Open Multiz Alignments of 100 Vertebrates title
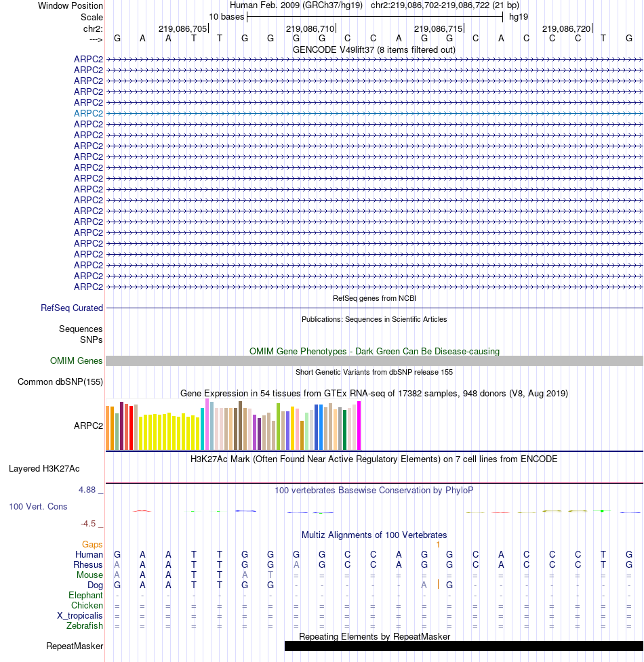This screenshot has height=662, width=644. tap(374, 535)
